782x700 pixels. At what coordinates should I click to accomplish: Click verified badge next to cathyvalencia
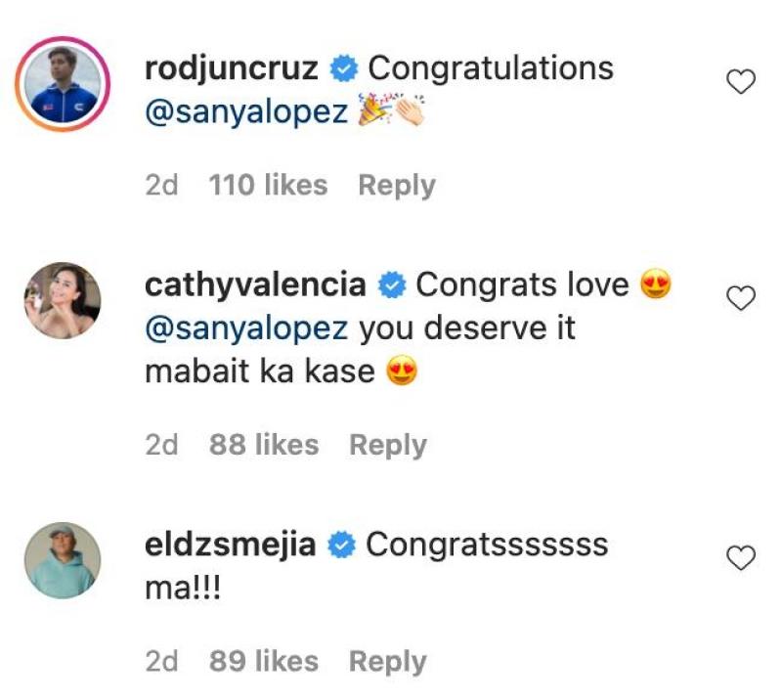tap(391, 285)
